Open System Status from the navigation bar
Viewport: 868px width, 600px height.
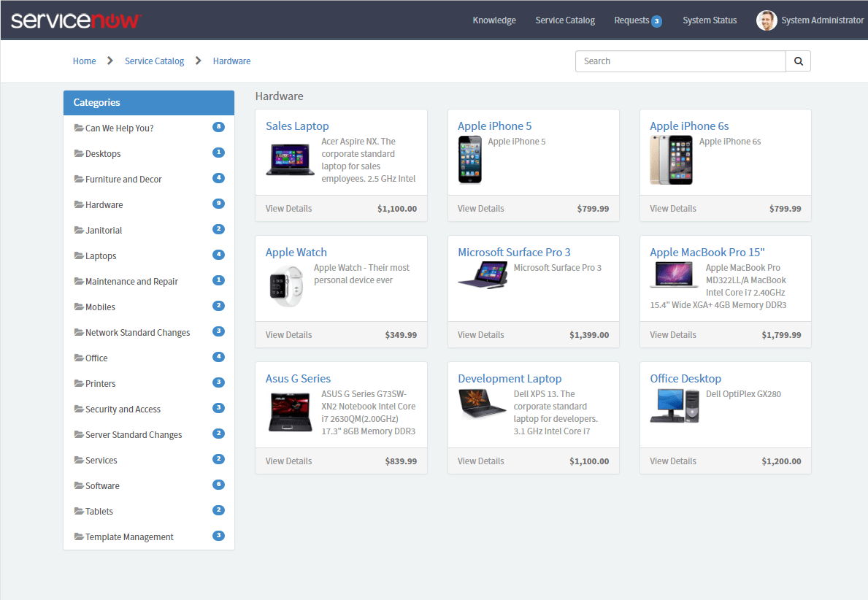710,20
